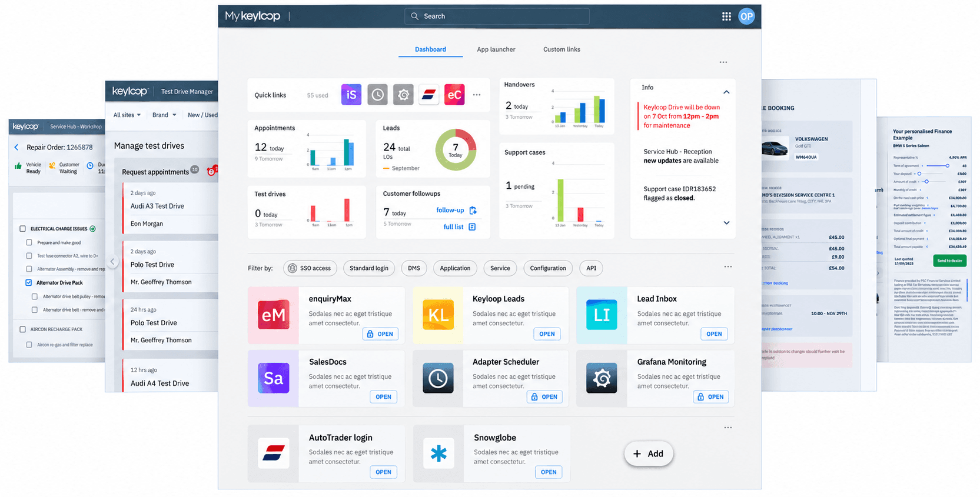Click the Add button

[x=648, y=453]
